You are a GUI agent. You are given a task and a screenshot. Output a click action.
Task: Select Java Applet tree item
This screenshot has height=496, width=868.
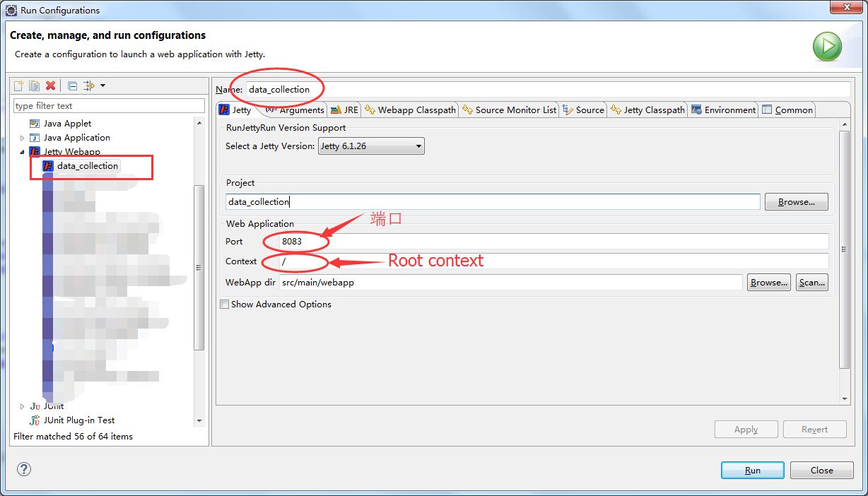68,124
